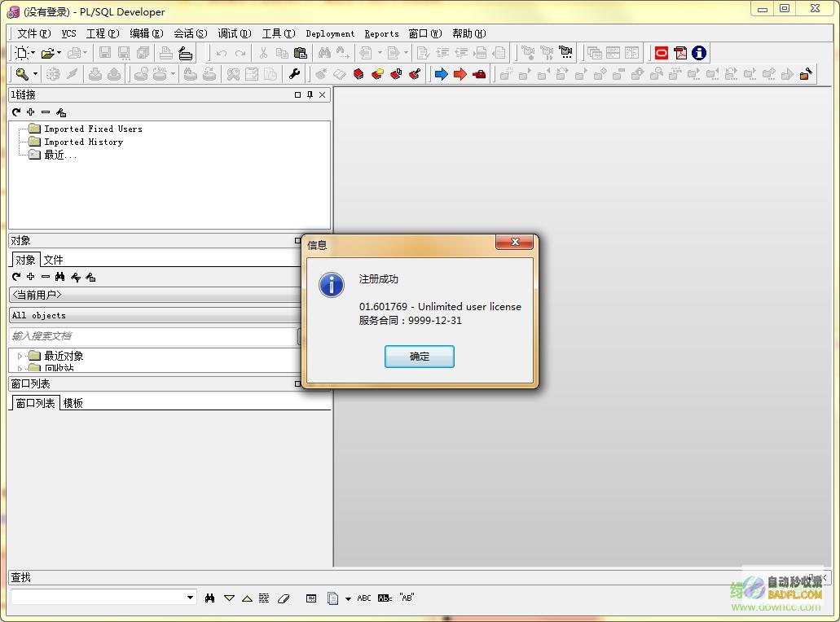The image size is (840, 622).
Task: Open the VCS menu
Action: point(68,33)
